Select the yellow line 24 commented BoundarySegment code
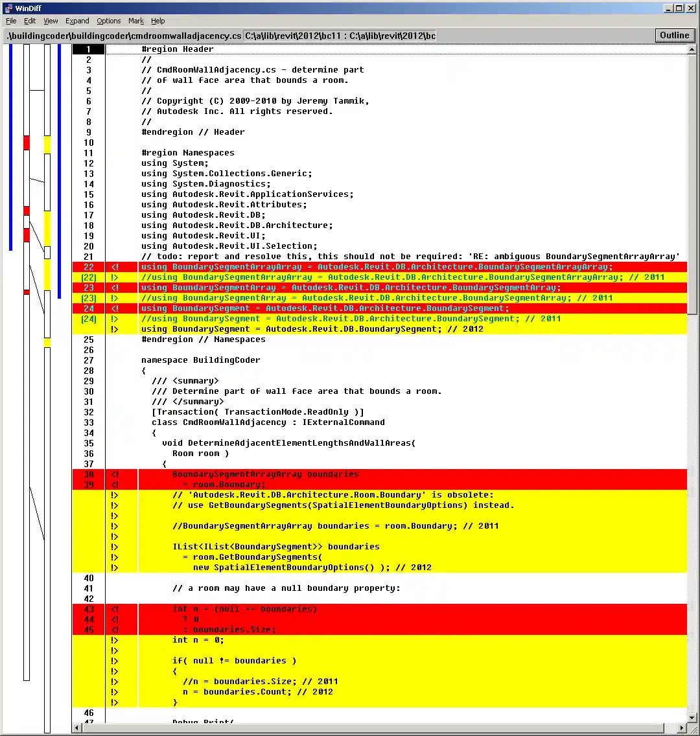Screen dimensions: 700x736 (324, 318)
